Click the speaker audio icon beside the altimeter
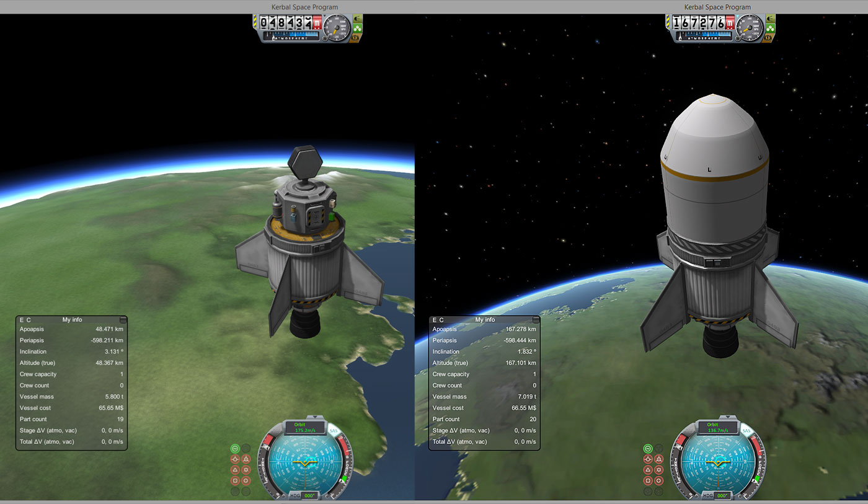Screen dimensions: 868x504 tap(357, 19)
